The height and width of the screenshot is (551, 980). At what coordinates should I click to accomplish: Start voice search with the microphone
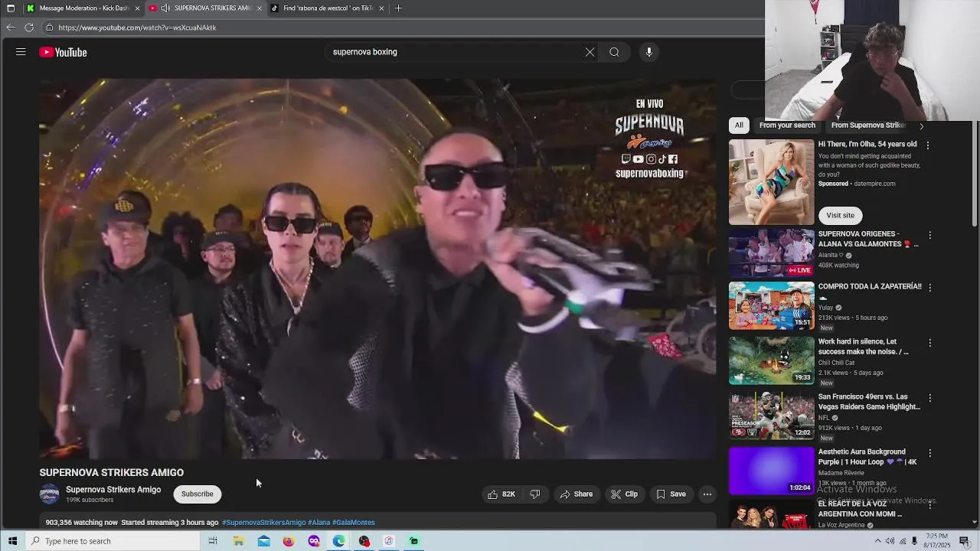[x=649, y=52]
